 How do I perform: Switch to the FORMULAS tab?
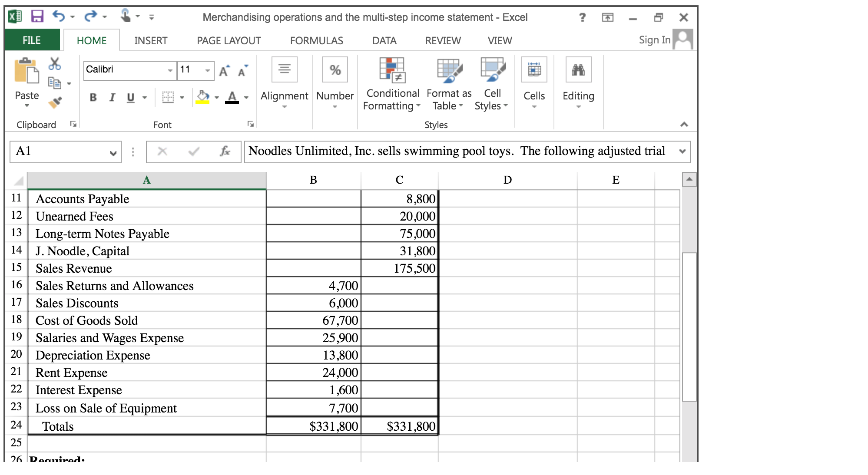317,41
